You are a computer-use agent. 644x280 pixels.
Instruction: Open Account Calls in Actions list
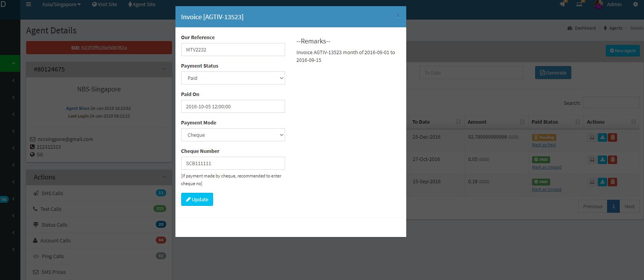coord(55,240)
